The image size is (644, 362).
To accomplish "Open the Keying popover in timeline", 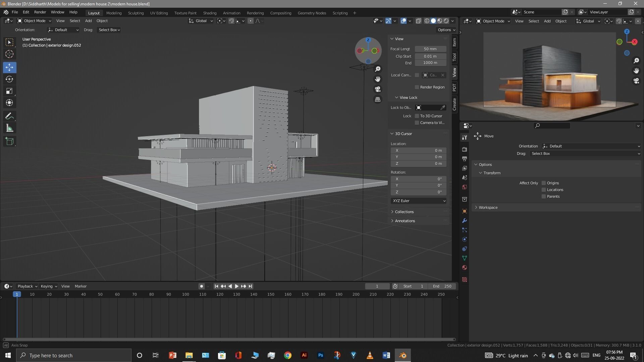I will tap(49, 286).
